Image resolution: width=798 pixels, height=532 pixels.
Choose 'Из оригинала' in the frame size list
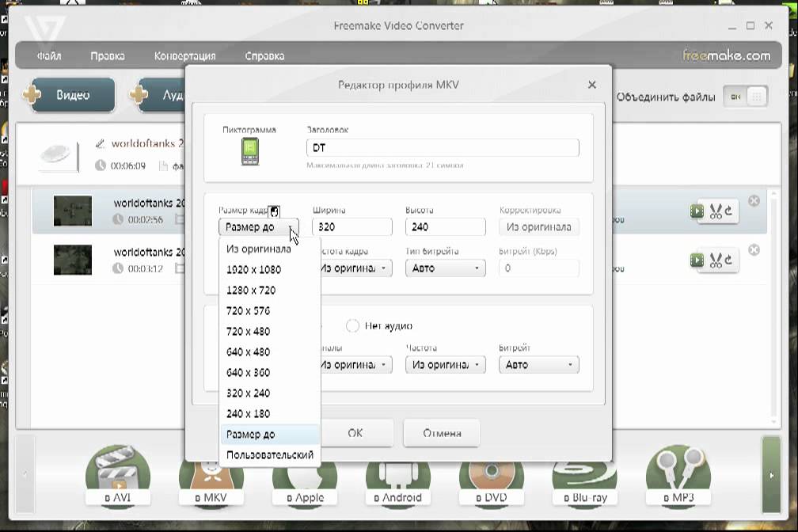pyautogui.click(x=270, y=249)
